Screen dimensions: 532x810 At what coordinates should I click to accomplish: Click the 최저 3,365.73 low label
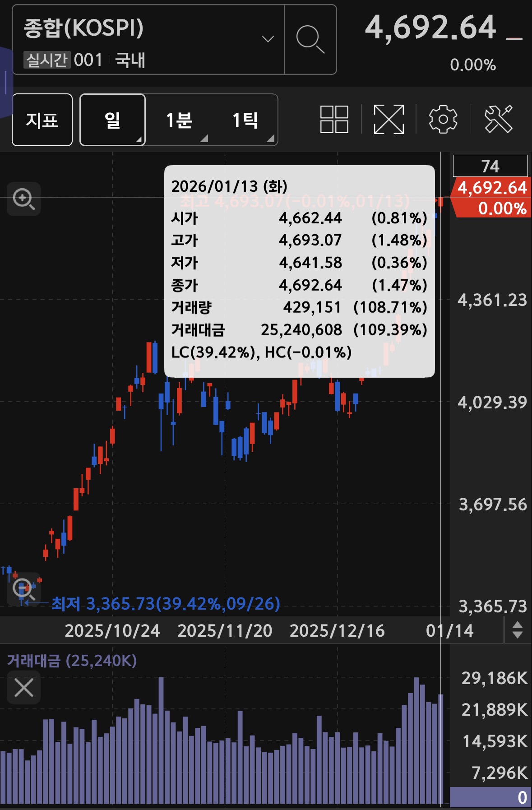coord(166,603)
